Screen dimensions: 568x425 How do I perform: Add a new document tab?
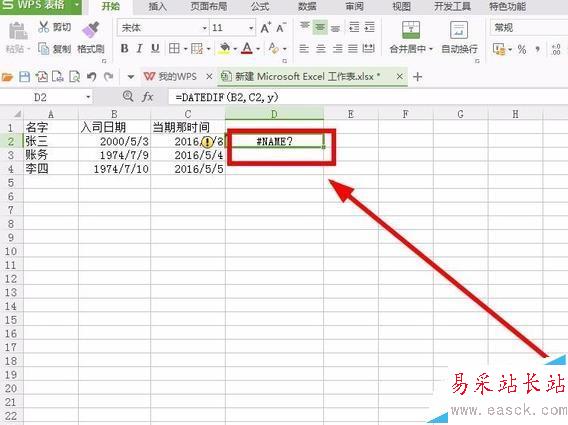coord(417,77)
